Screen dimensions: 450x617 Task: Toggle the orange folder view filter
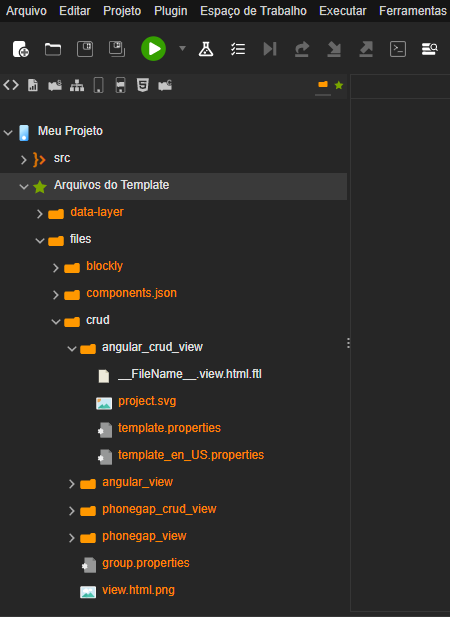[323, 84]
